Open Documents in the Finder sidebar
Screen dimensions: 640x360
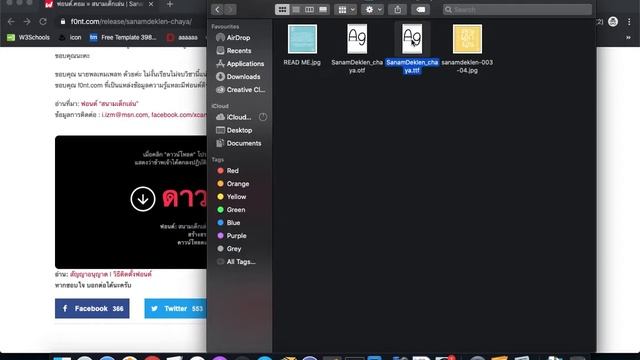tap(239, 143)
